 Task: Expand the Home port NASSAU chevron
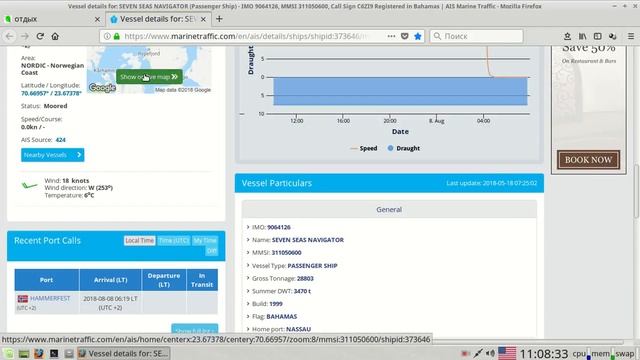coord(248,329)
